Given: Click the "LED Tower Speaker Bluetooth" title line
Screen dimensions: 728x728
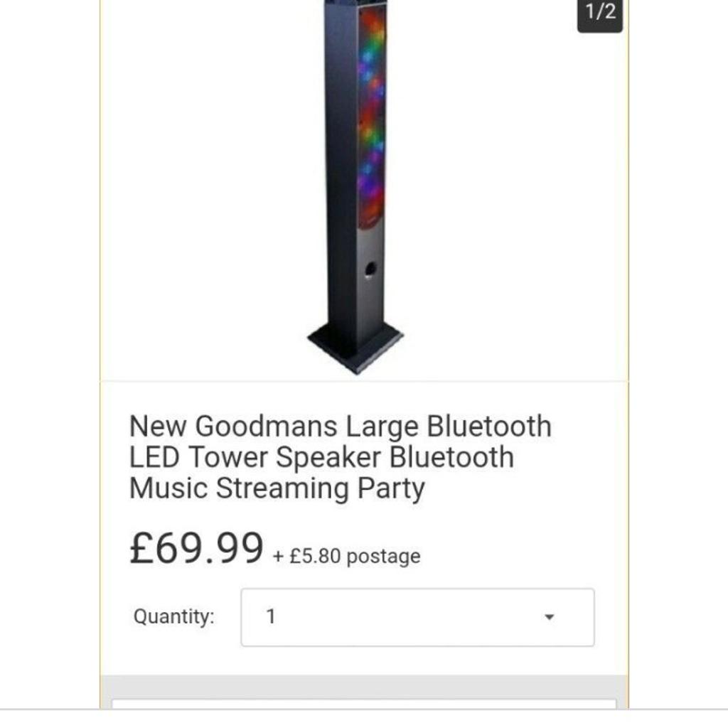Looking at the screenshot, I should [322, 457].
